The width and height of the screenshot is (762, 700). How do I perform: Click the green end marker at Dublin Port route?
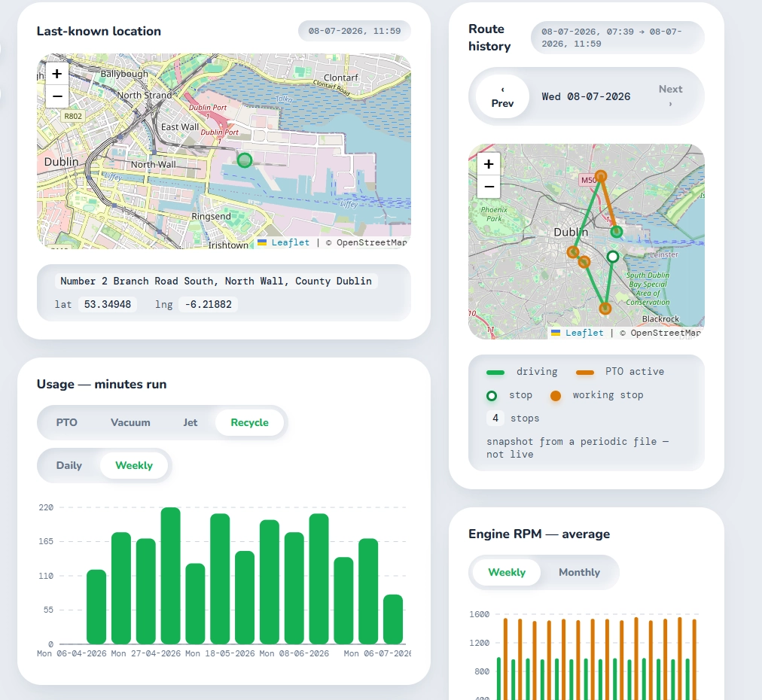[616, 232]
